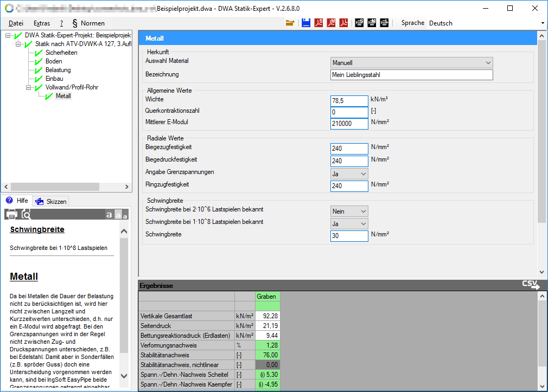Select Belastung in the project tree

(x=58, y=70)
